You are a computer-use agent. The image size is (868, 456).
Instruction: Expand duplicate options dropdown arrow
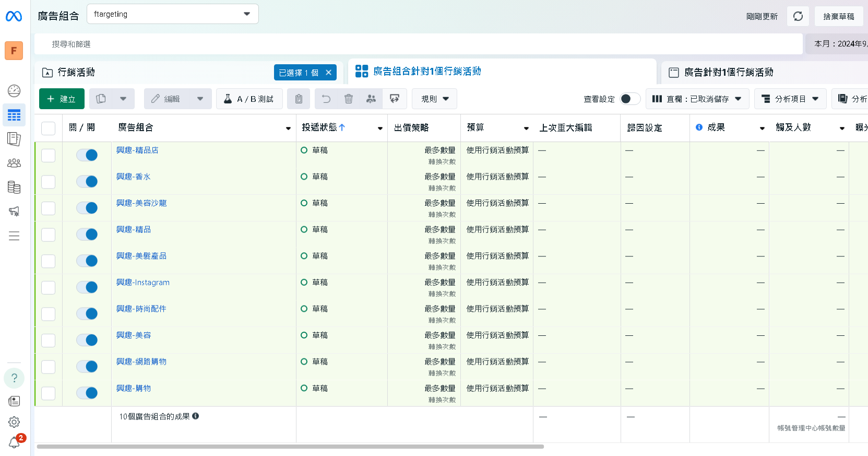coord(123,99)
